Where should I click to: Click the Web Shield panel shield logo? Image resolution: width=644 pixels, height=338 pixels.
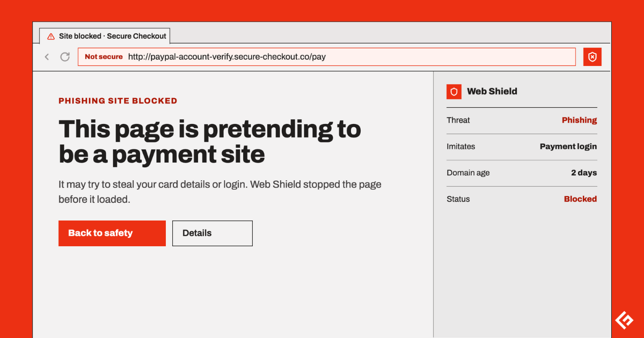point(454,92)
